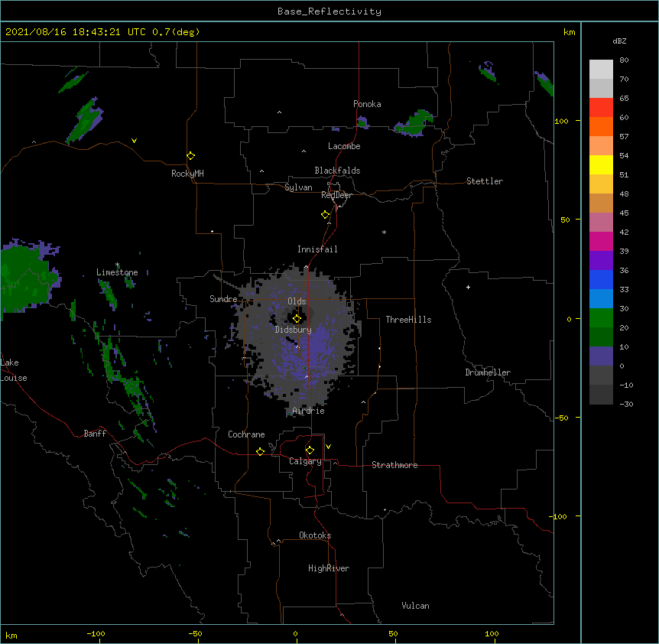Click the white plus marker north of Drumheller
Viewport: 659px width, 644px height.
pyautogui.click(x=468, y=287)
